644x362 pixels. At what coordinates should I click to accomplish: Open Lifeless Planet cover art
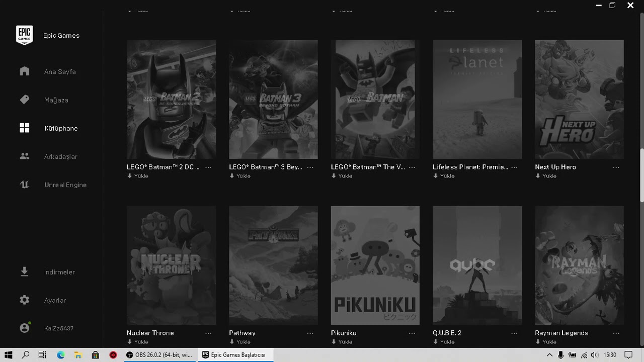(x=477, y=100)
